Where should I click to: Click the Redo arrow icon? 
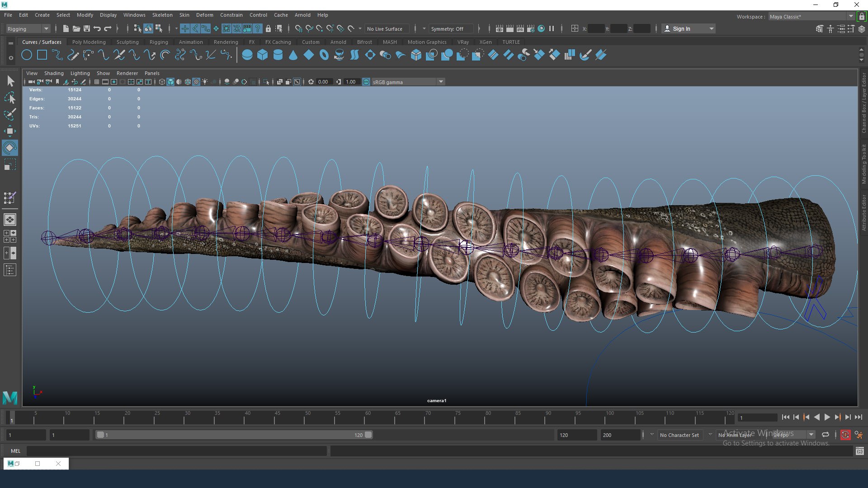(108, 28)
